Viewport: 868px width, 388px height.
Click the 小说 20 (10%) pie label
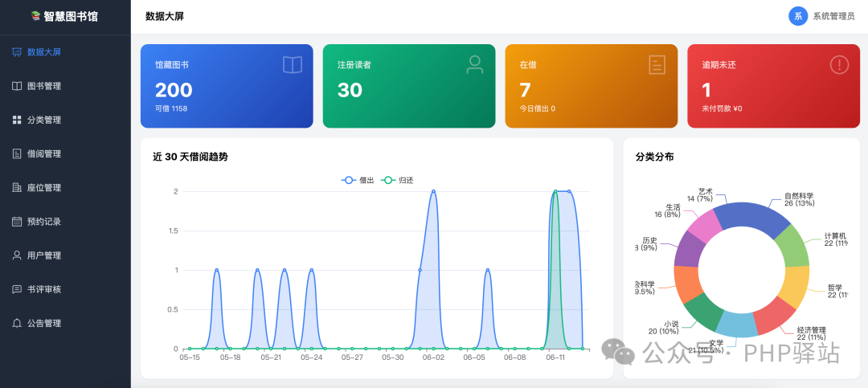pyautogui.click(x=663, y=328)
